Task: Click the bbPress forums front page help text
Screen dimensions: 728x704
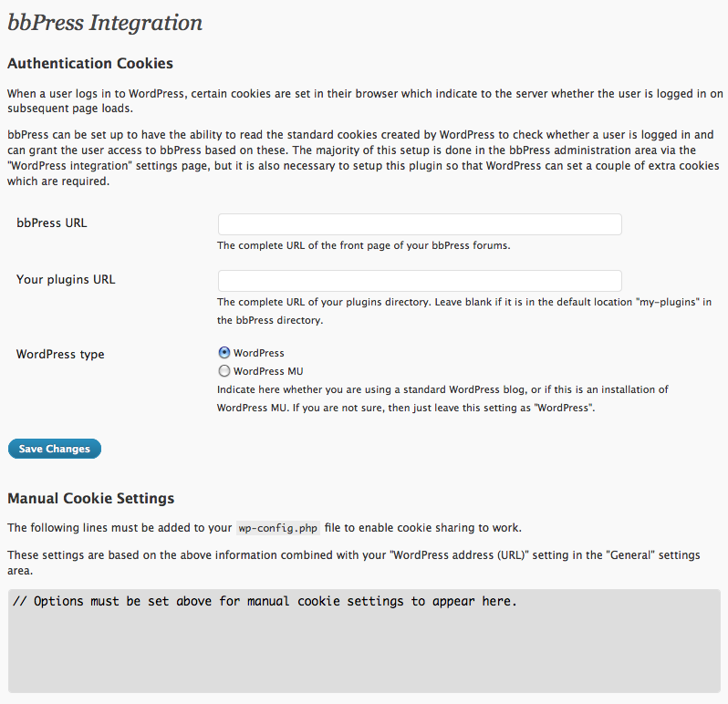Action: 363,245
